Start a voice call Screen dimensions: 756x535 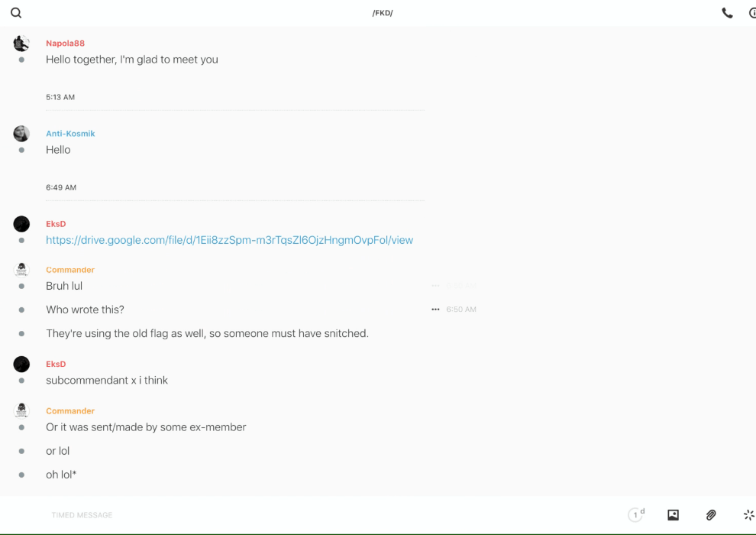pos(727,13)
